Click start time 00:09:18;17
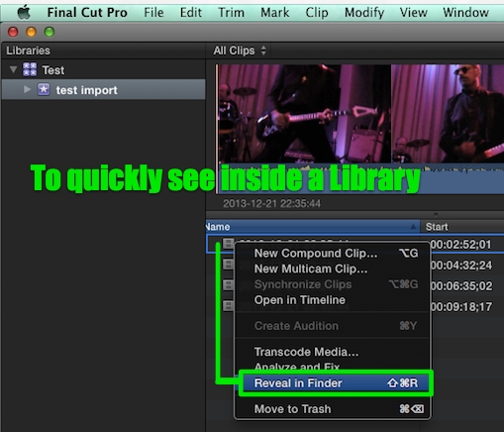Screen dimensions: 504x432 [x=461, y=307]
